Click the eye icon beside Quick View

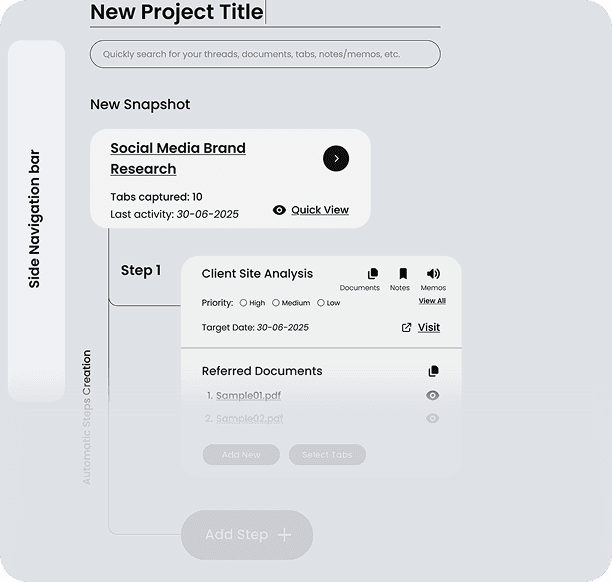point(279,210)
